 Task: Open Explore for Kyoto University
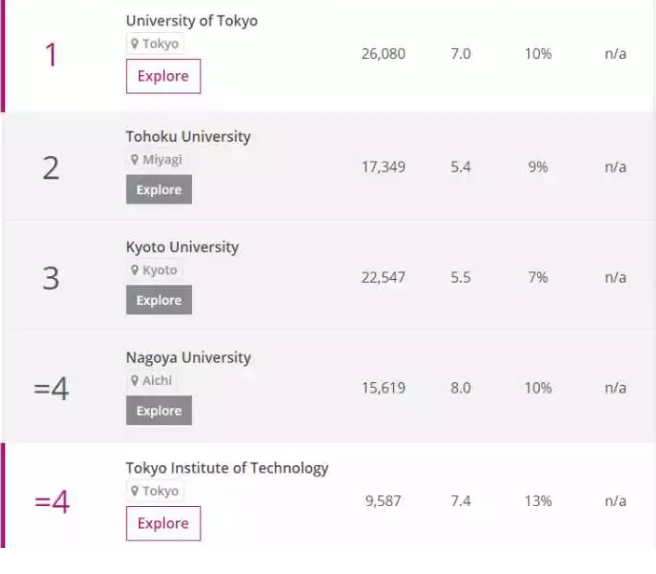click(x=159, y=300)
